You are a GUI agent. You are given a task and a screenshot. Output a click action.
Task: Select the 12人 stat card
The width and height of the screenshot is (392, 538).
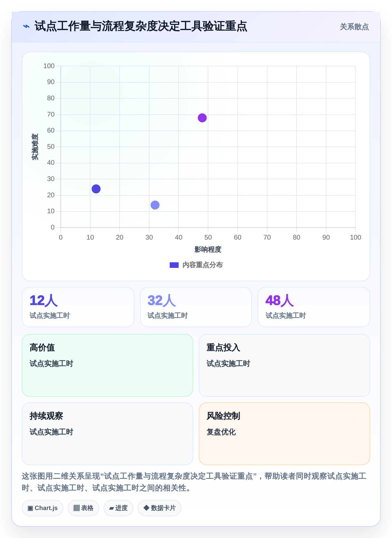tap(78, 307)
